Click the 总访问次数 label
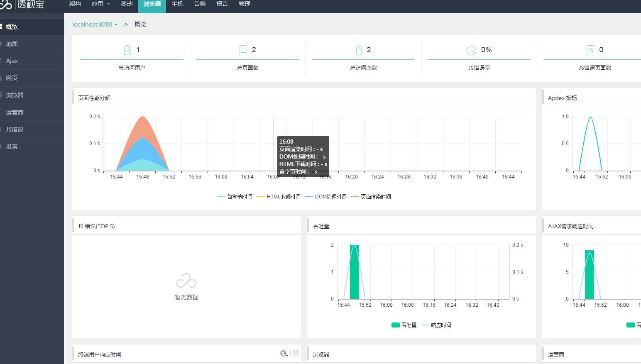The width and height of the screenshot is (641, 364). pyautogui.click(x=364, y=68)
